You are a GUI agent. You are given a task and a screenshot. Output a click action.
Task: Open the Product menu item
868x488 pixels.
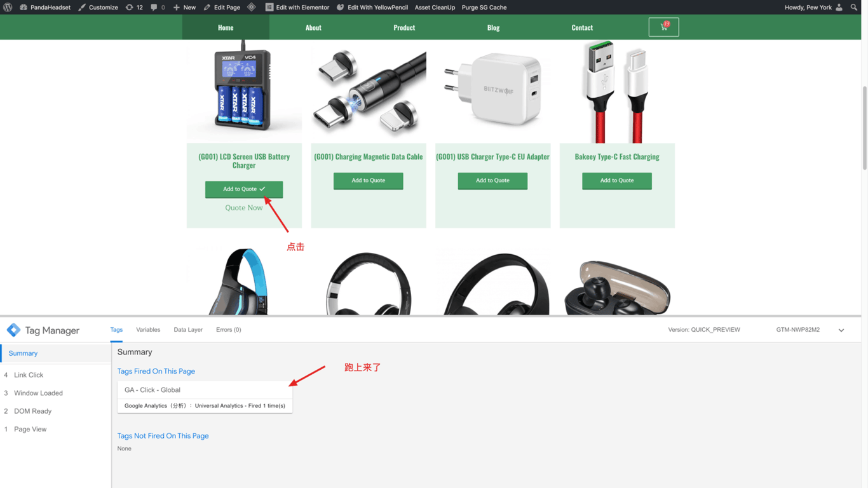404,27
